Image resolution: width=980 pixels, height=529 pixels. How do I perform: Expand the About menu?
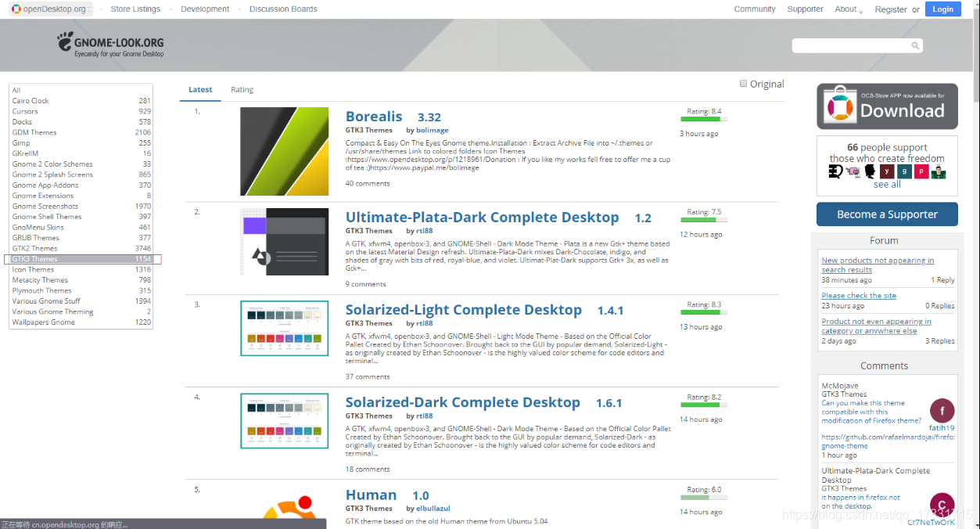click(x=849, y=9)
